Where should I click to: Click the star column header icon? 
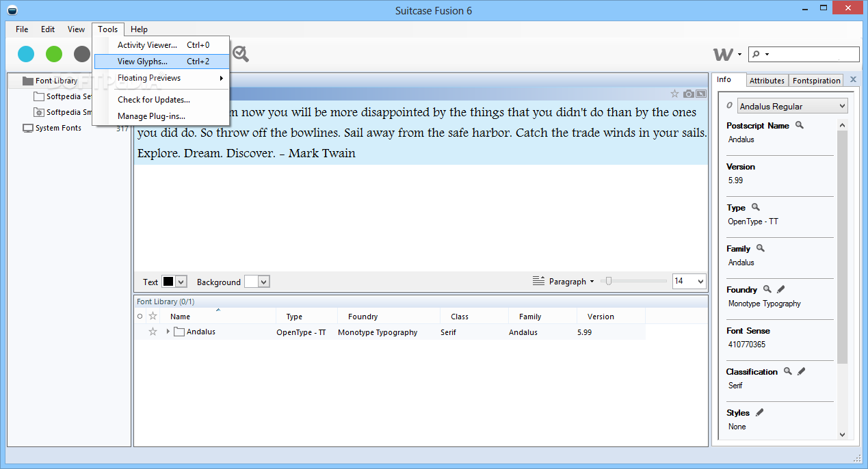point(153,316)
